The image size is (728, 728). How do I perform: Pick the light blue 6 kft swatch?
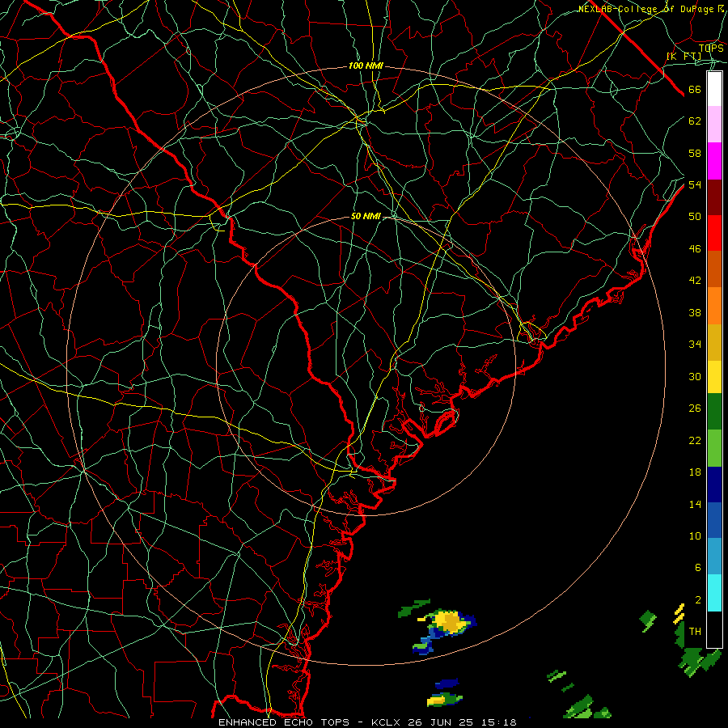[x=714, y=556]
